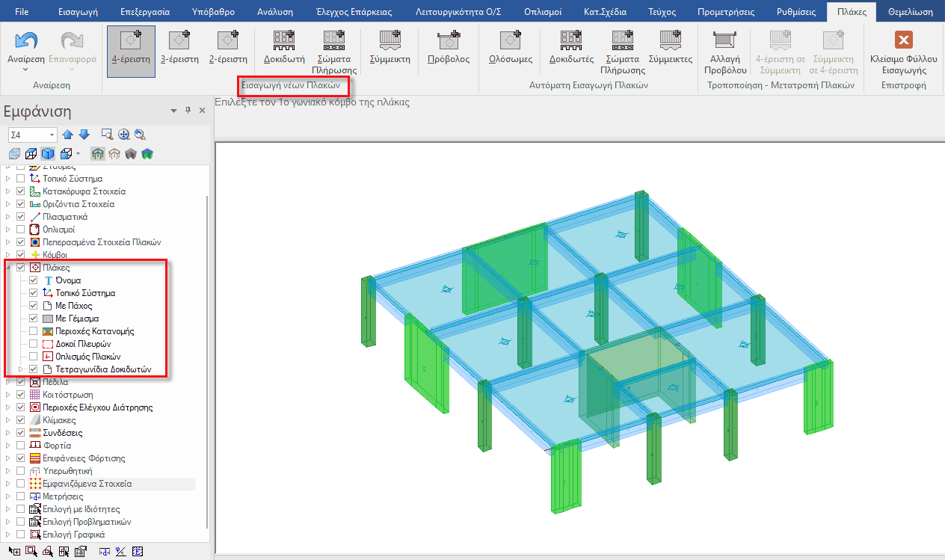Tick the Φορτία checkbox in tree
Viewport: 945px width, 560px height.
[21, 446]
